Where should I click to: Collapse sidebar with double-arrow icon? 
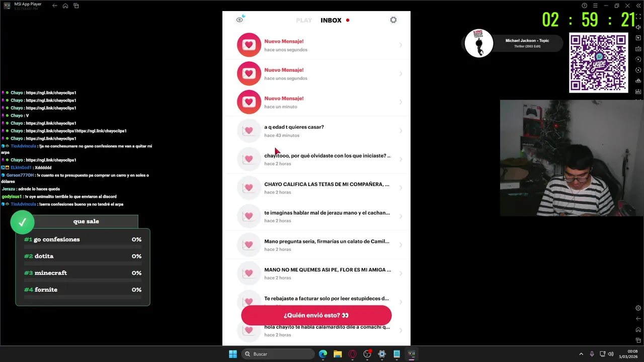[638, 6]
